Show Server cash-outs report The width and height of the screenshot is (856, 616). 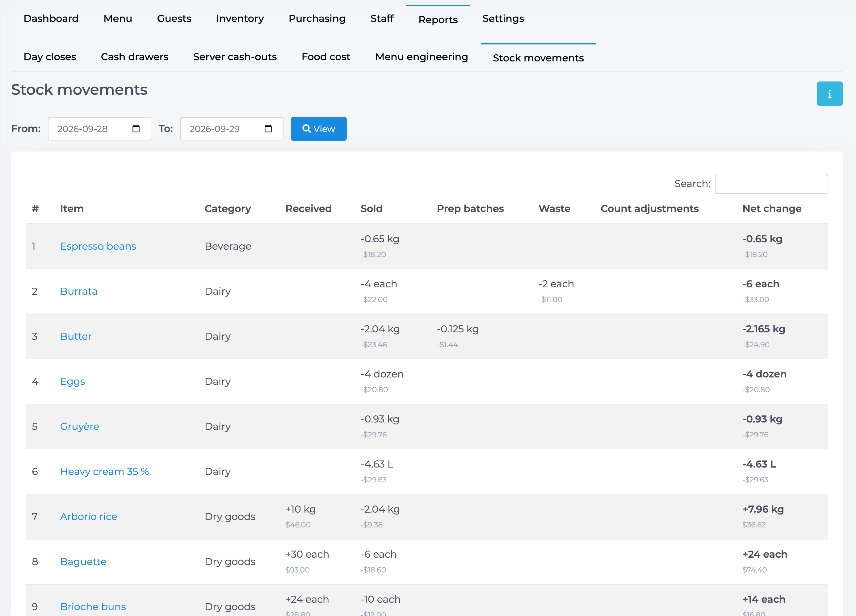(x=235, y=56)
